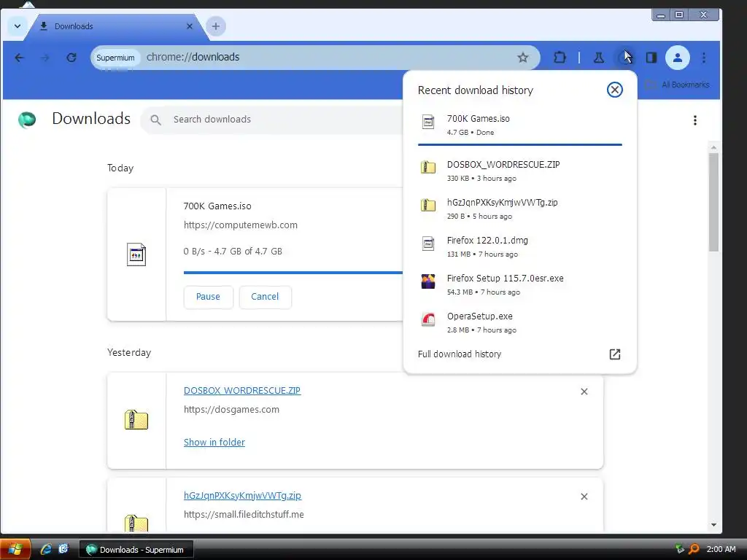Viewport: 747px width, 560px height.
Task: Select Firefox Setup 115.7.0esr.exe entry
Action: click(x=519, y=285)
